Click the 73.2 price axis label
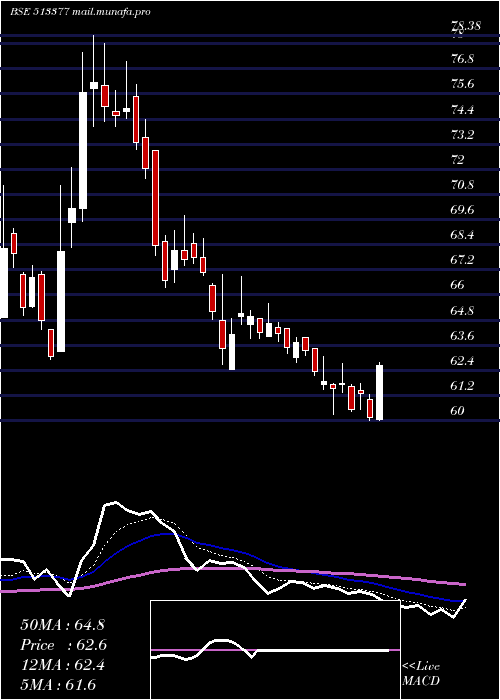The image size is (500, 700). pos(462,134)
